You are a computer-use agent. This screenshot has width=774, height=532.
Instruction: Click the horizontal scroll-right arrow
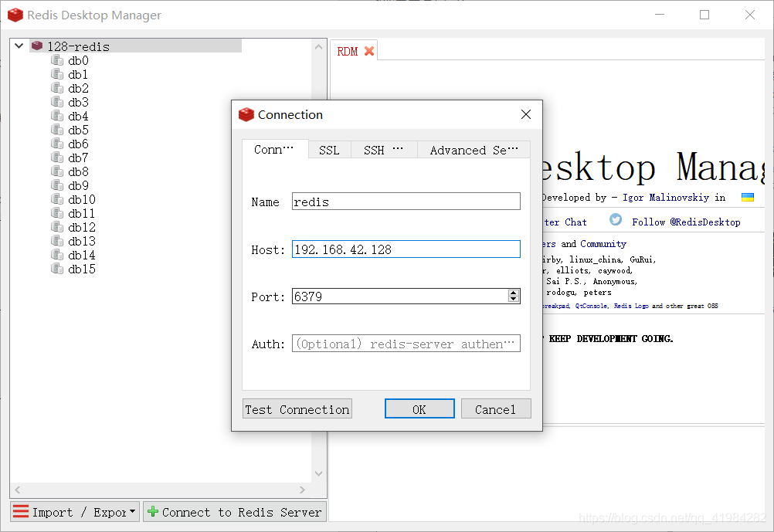pos(302,490)
